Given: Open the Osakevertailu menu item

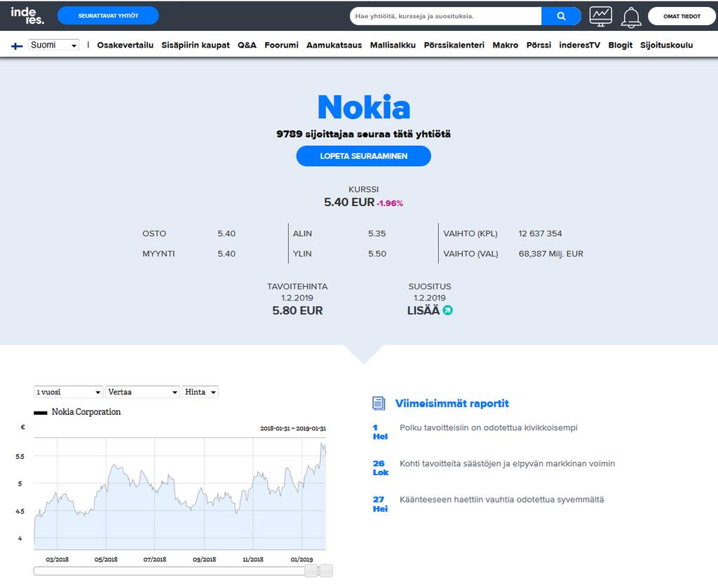Looking at the screenshot, I should point(125,45).
